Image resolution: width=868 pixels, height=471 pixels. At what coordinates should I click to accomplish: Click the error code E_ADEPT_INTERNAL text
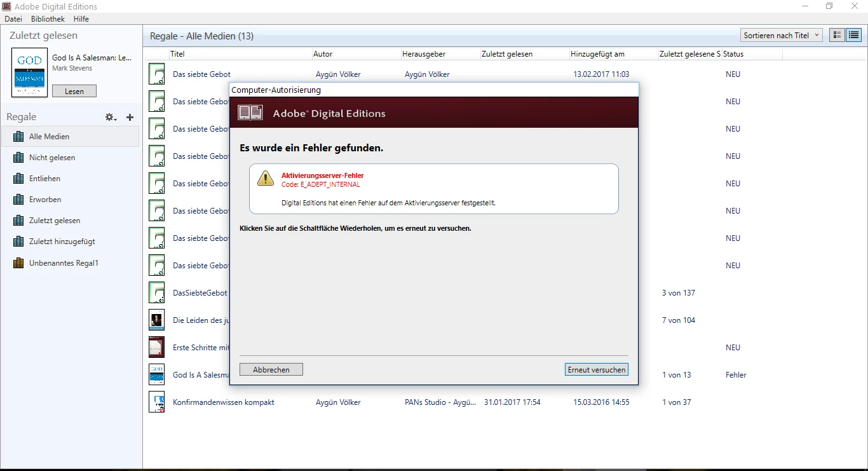coord(321,184)
